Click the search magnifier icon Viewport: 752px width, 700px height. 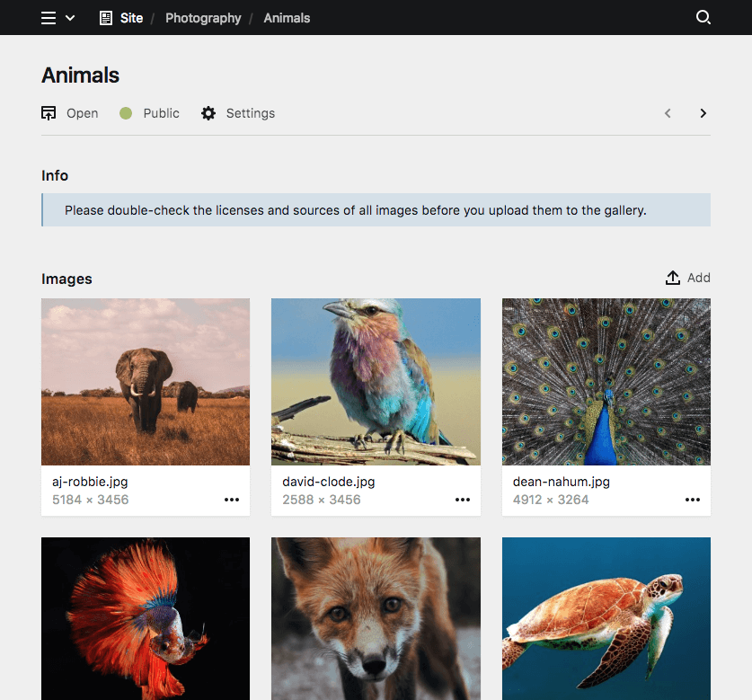tap(703, 18)
